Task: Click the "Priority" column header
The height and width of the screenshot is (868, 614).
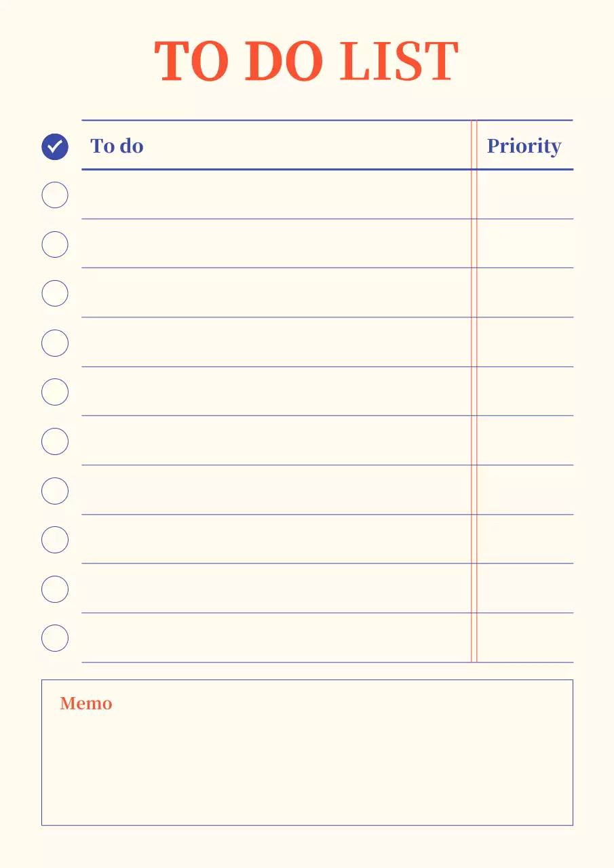Action: pyautogui.click(x=524, y=146)
